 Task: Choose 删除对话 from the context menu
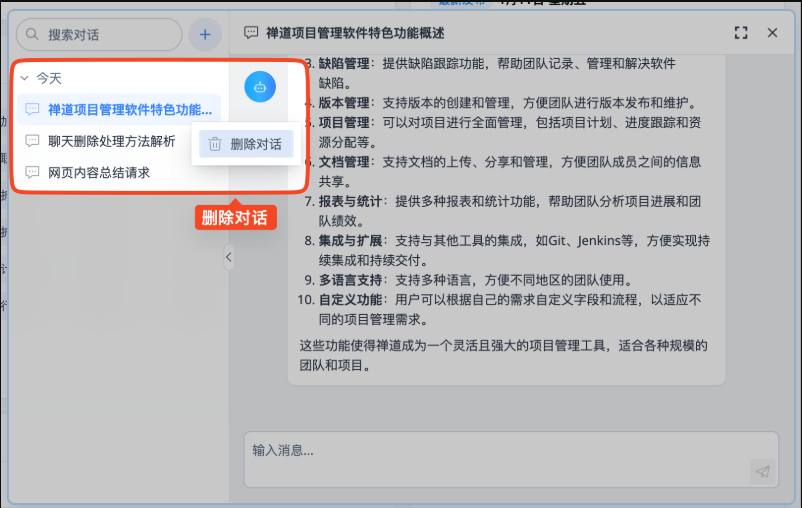click(246, 144)
